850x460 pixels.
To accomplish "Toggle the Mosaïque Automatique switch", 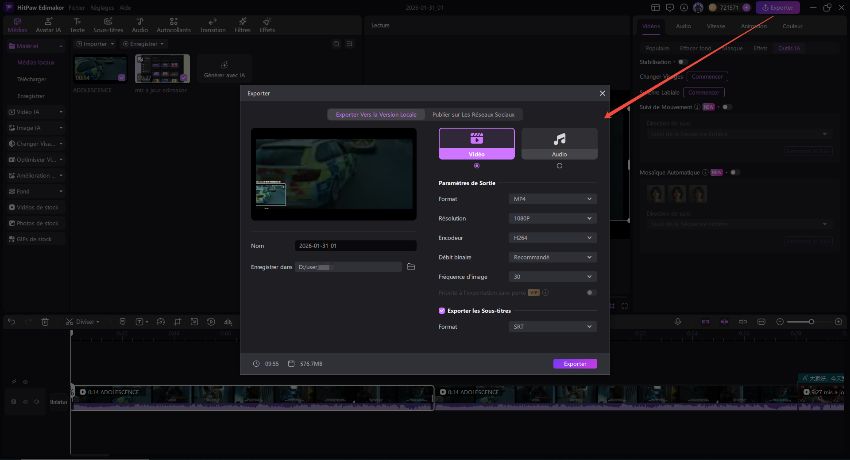I will (735, 172).
